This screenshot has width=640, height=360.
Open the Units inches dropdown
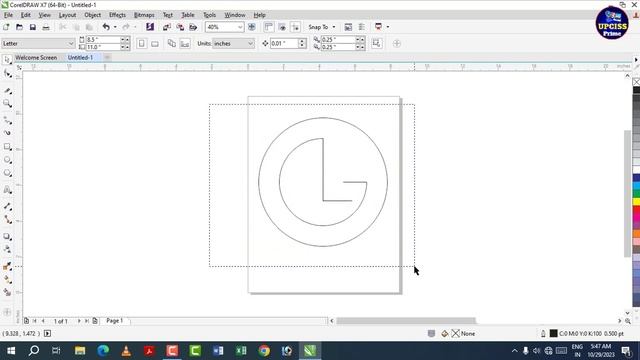pos(250,44)
